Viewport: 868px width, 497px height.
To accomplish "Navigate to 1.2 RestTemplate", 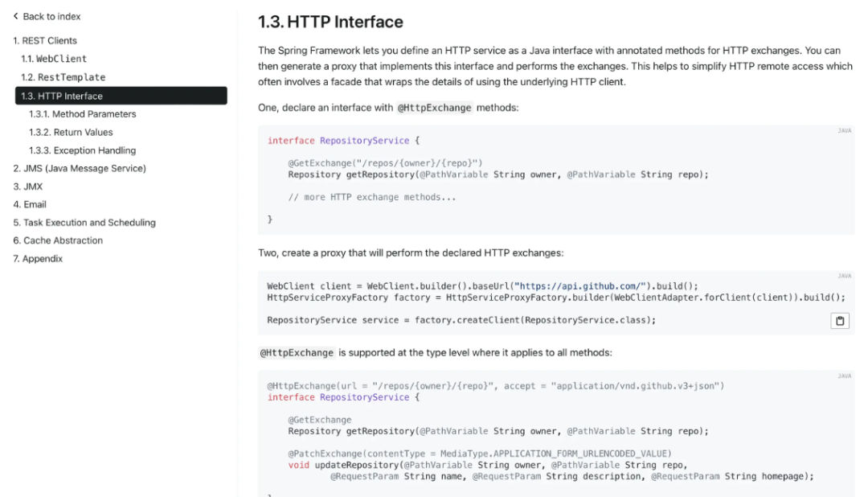I will 63,77.
